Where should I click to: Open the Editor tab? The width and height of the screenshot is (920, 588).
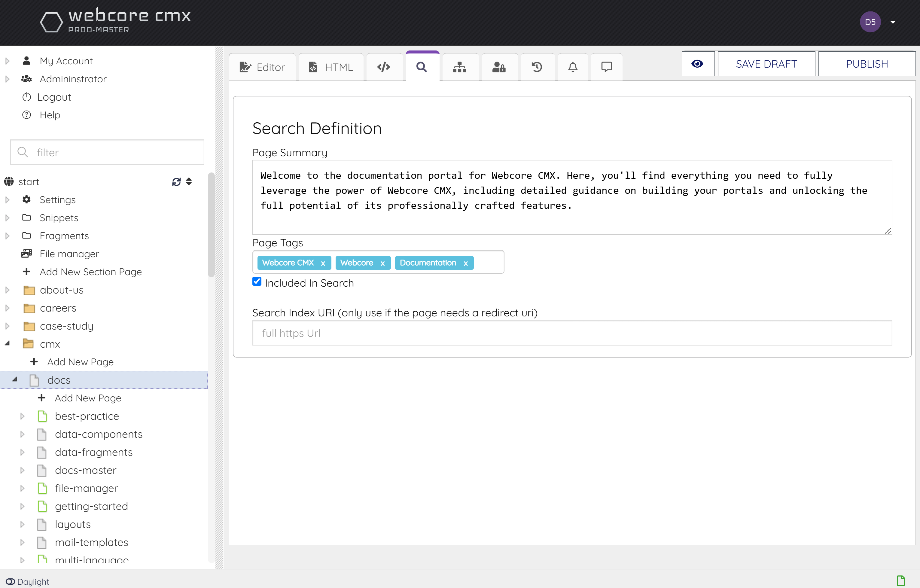point(263,66)
